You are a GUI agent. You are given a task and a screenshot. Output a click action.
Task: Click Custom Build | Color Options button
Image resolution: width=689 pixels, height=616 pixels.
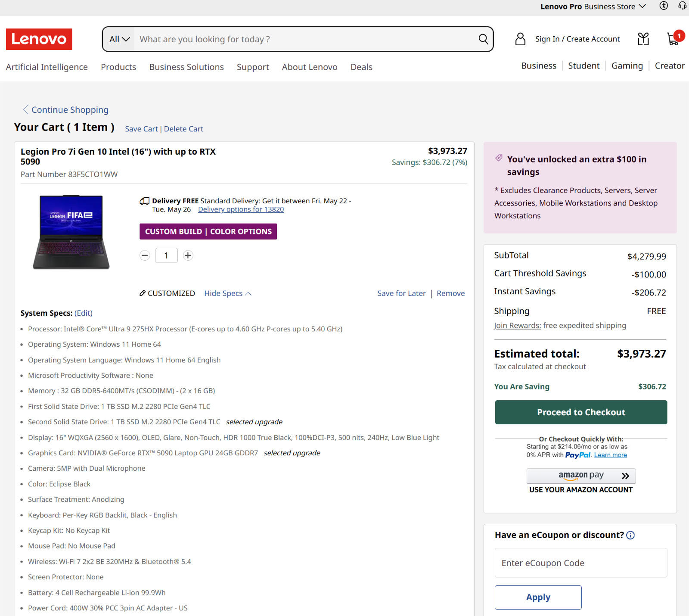208,231
